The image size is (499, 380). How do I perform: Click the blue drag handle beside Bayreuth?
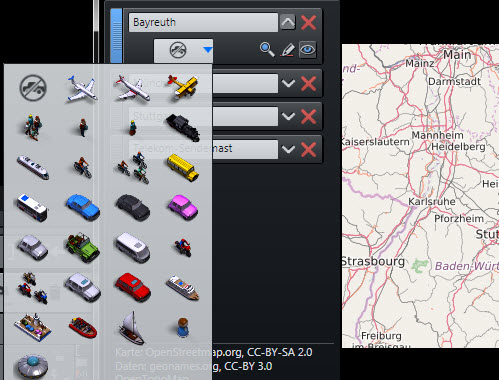(x=116, y=35)
